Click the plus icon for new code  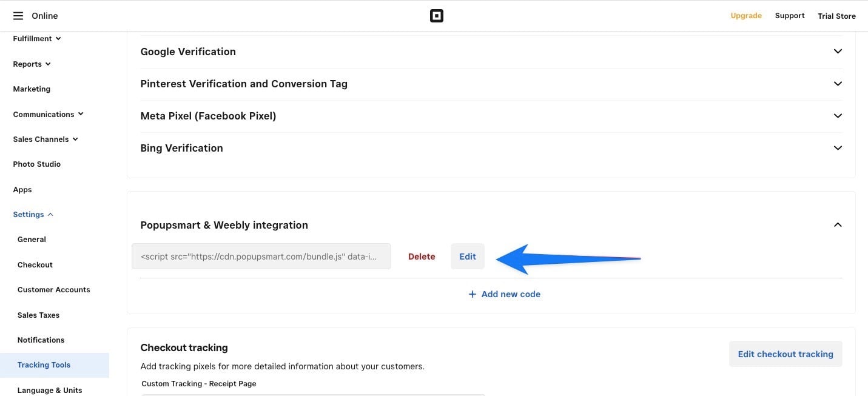(472, 294)
